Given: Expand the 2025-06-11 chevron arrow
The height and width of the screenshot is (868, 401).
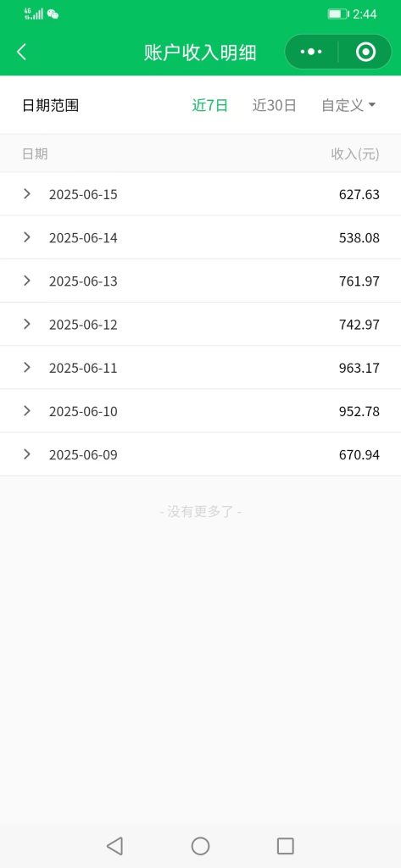Looking at the screenshot, I should [x=26, y=367].
